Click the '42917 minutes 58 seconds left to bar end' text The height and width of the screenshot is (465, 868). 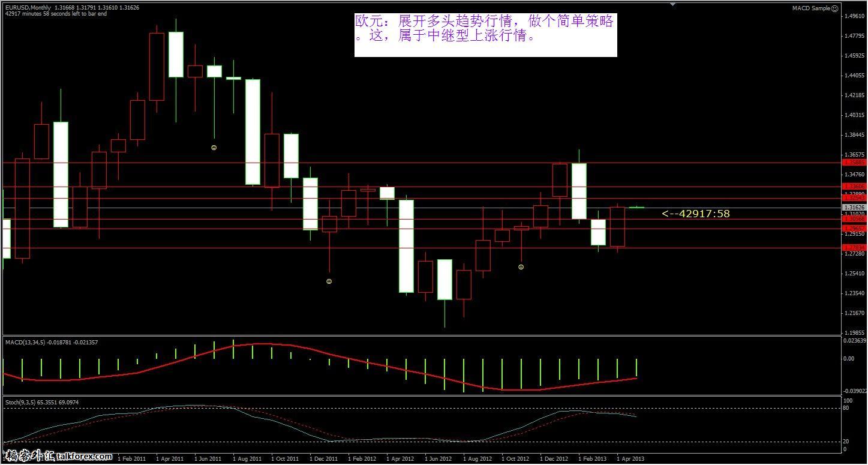(56, 14)
